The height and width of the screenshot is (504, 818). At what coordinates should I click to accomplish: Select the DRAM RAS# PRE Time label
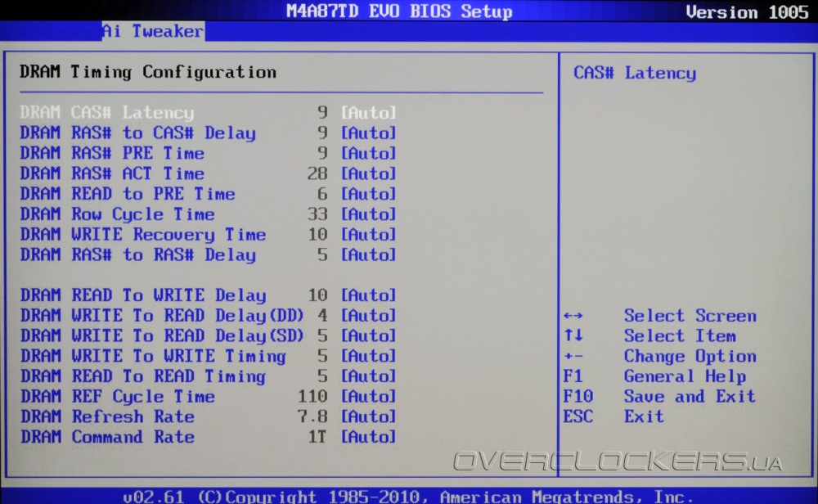tap(112, 153)
